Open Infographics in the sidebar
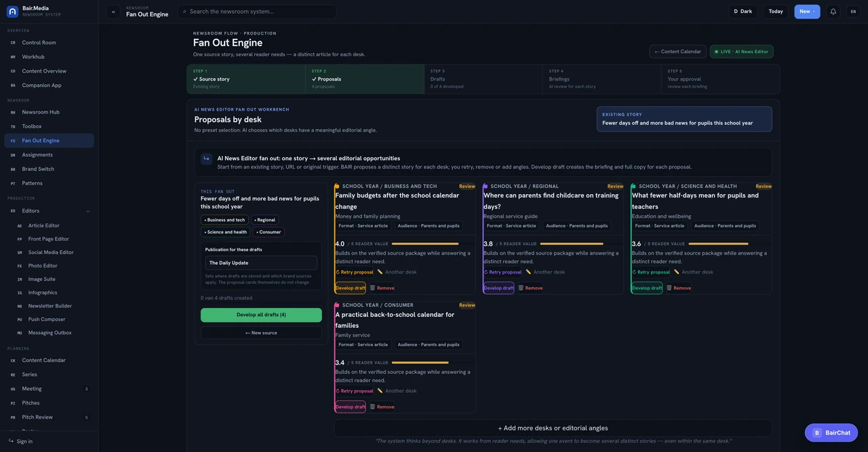 click(52, 293)
